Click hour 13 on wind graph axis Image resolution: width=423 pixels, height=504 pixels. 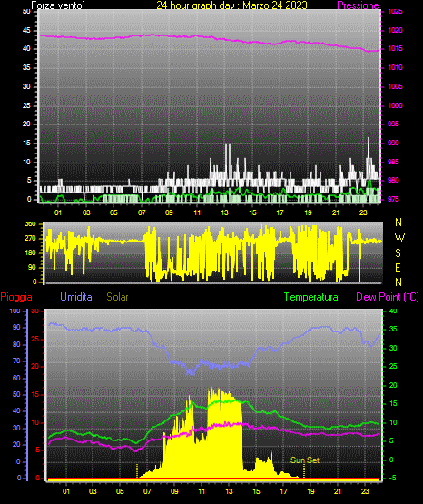click(x=224, y=212)
